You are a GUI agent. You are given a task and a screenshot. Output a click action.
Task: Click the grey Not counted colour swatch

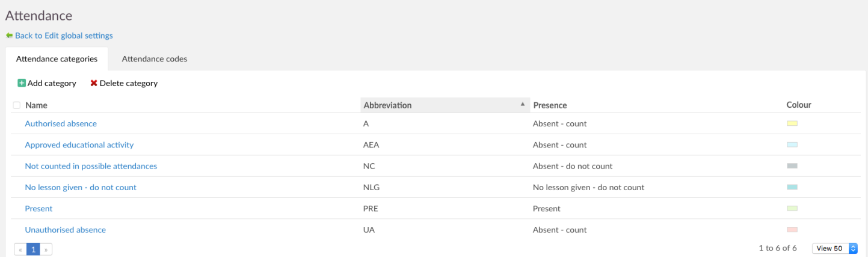[792, 166]
